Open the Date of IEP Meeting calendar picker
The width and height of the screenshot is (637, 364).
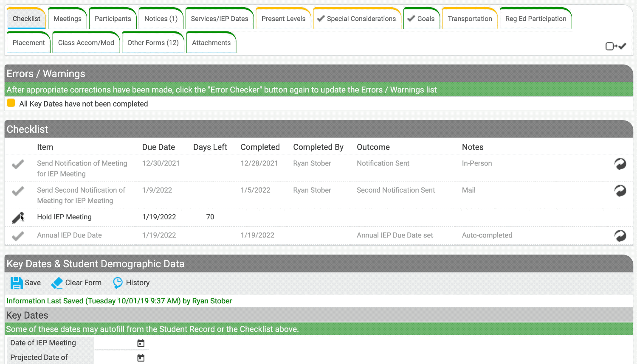coord(141,343)
